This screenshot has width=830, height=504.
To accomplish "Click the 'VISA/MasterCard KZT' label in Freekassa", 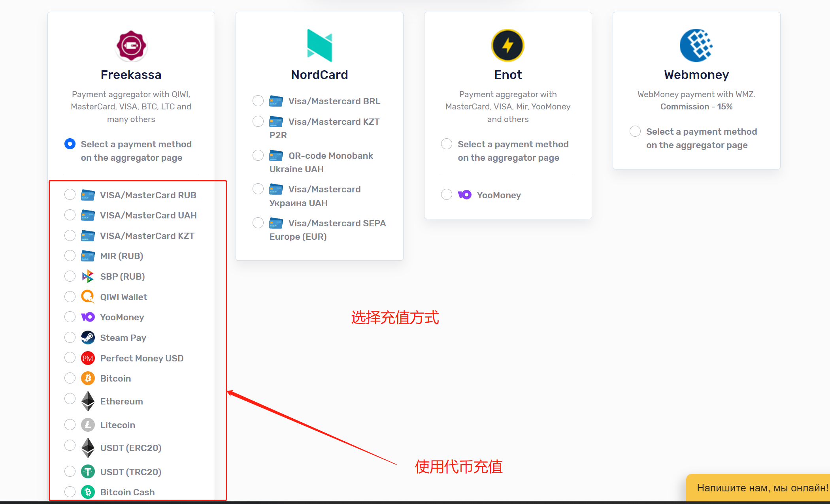I will click(x=147, y=236).
